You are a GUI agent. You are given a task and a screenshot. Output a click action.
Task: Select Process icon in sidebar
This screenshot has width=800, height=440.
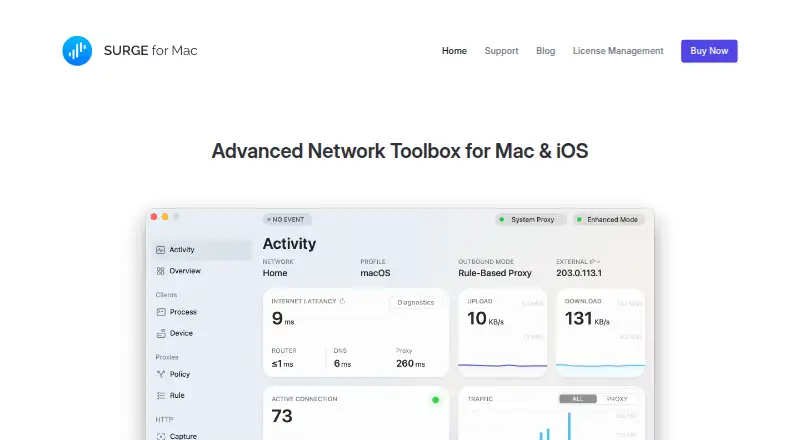[161, 312]
